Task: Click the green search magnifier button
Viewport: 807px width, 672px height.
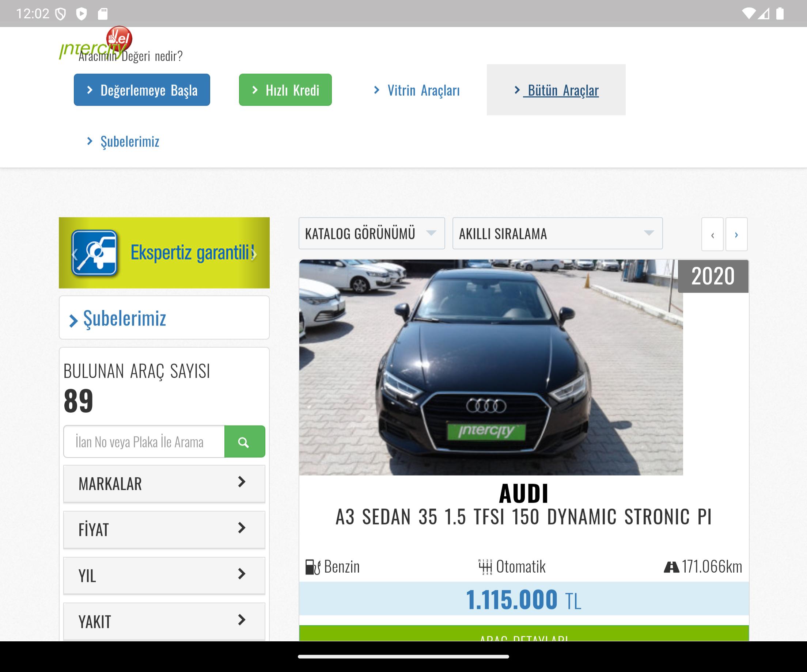Action: tap(245, 442)
